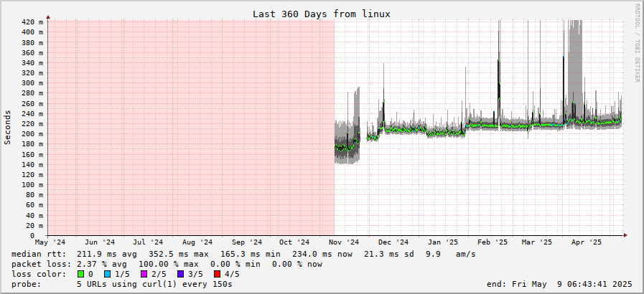Click the "0.00 % min" packet loss value
644x294 pixels.
235,264
